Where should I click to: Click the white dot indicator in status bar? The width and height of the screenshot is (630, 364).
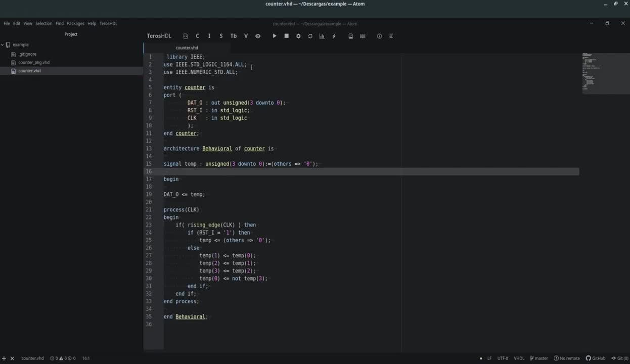tap(481, 358)
